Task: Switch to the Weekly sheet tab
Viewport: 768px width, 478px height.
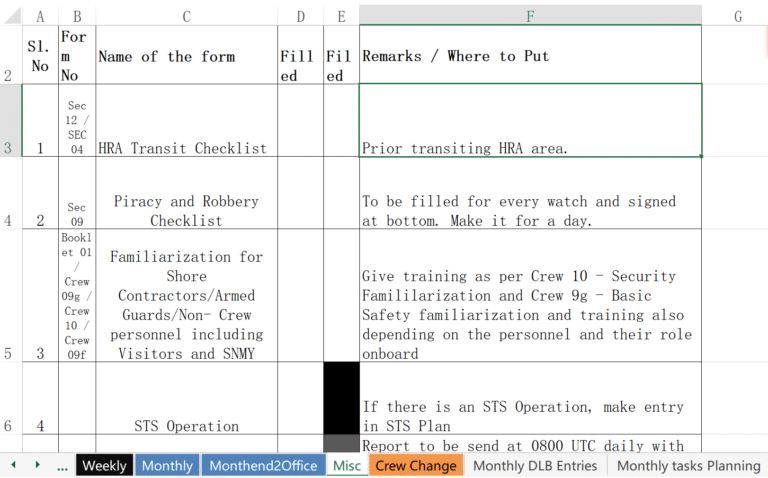Action: coord(104,466)
